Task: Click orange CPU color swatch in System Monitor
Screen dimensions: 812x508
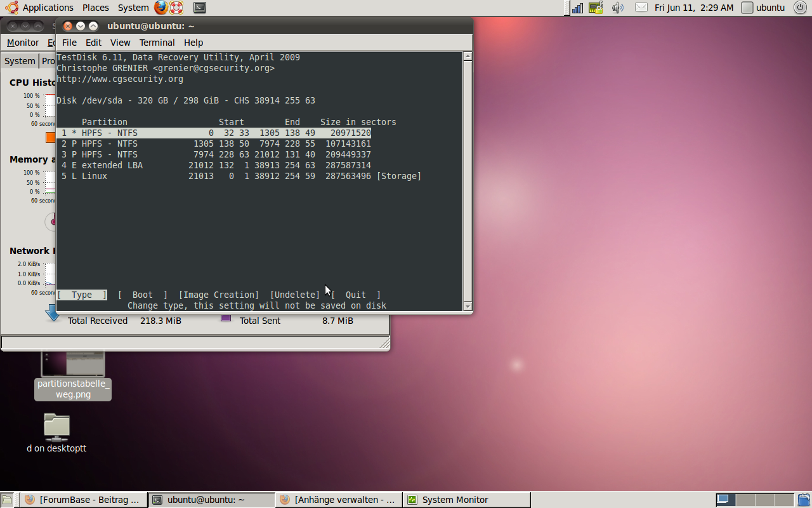Action: point(51,137)
